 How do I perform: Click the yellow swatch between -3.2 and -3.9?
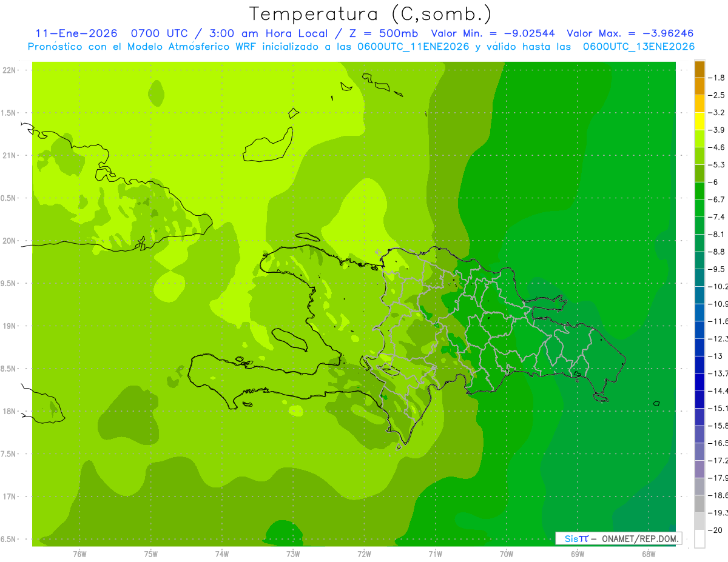pos(699,121)
